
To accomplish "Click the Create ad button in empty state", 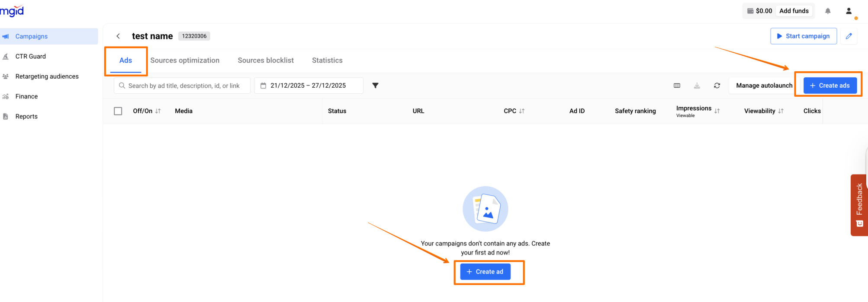I will coord(485,272).
